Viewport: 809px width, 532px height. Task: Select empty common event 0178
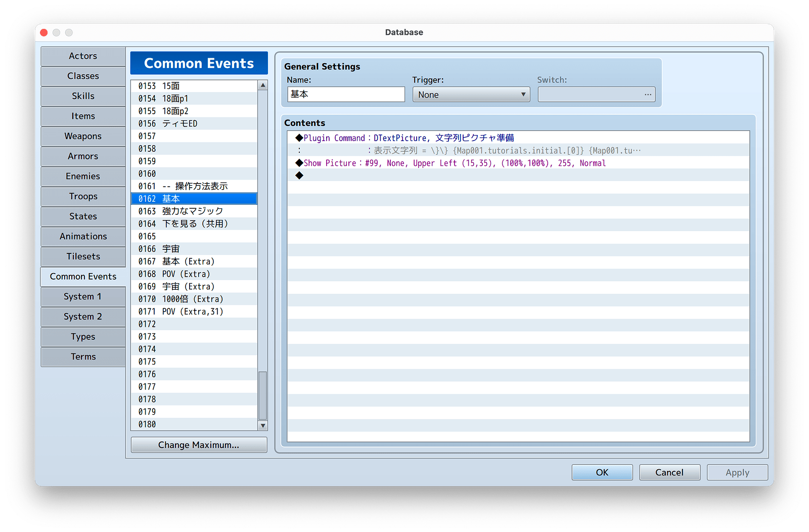pos(194,399)
